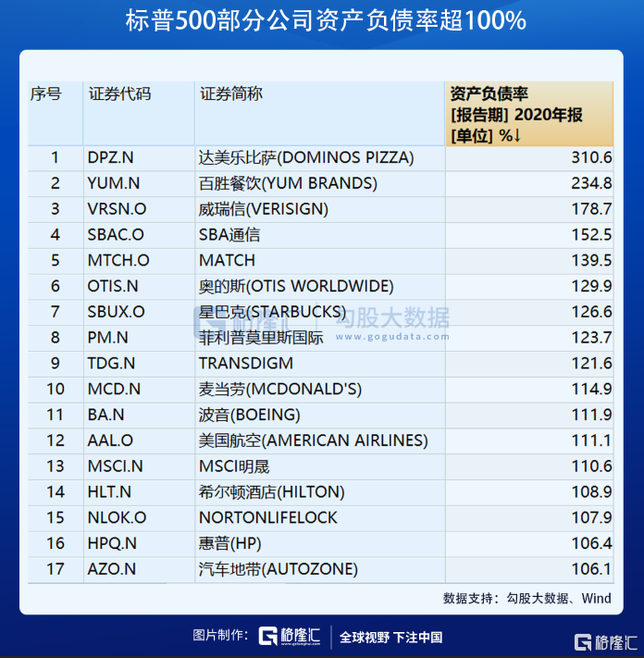Select the SBUX.O ticker cell

(139, 312)
